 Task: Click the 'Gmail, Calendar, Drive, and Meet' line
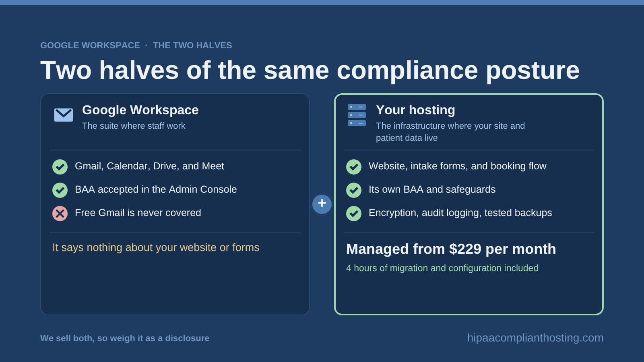pyautogui.click(x=149, y=166)
